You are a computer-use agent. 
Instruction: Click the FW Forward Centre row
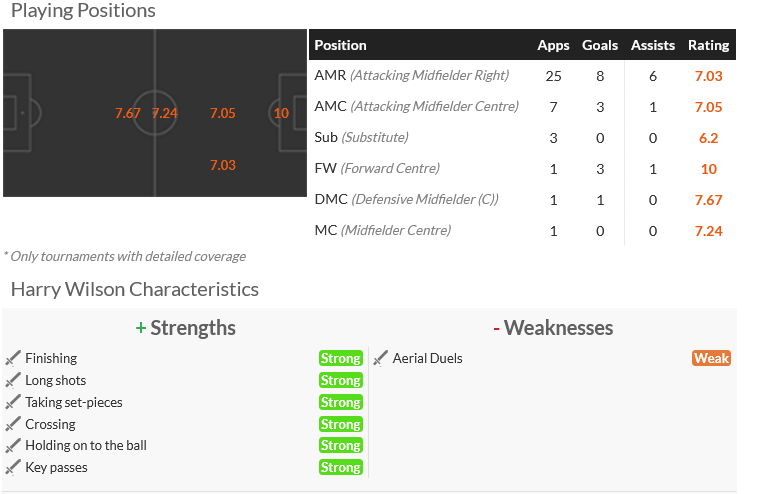coord(377,169)
